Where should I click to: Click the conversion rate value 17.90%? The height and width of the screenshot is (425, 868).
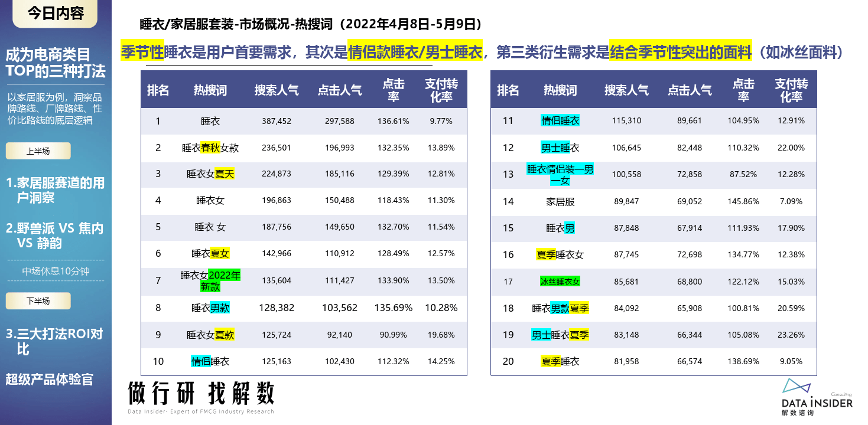(791, 228)
